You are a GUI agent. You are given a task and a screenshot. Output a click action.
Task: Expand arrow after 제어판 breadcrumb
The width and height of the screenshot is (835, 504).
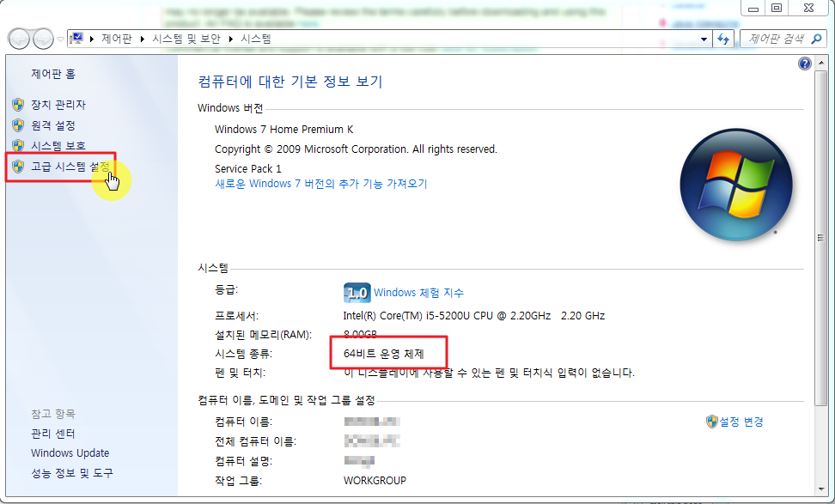coord(143,39)
